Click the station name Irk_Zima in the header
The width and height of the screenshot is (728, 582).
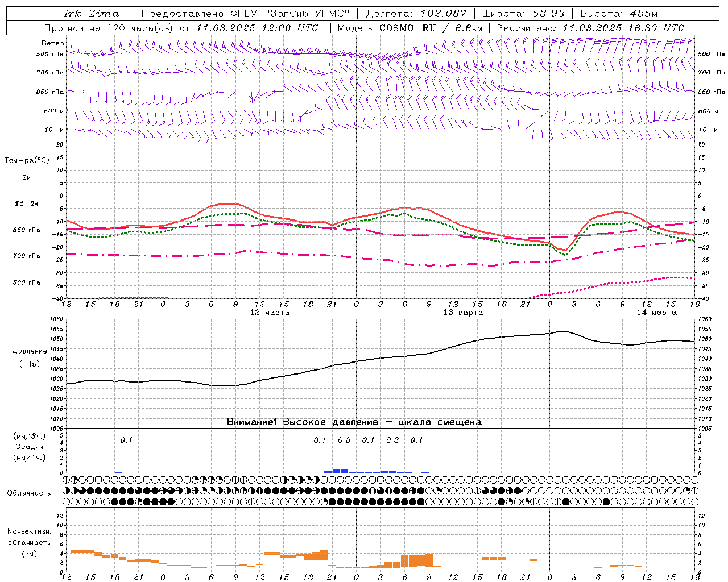(92, 14)
